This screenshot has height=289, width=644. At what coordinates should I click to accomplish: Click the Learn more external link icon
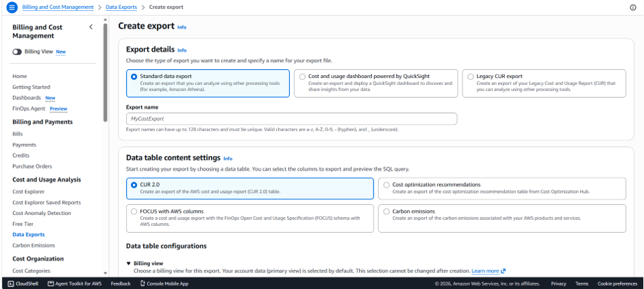(x=504, y=271)
